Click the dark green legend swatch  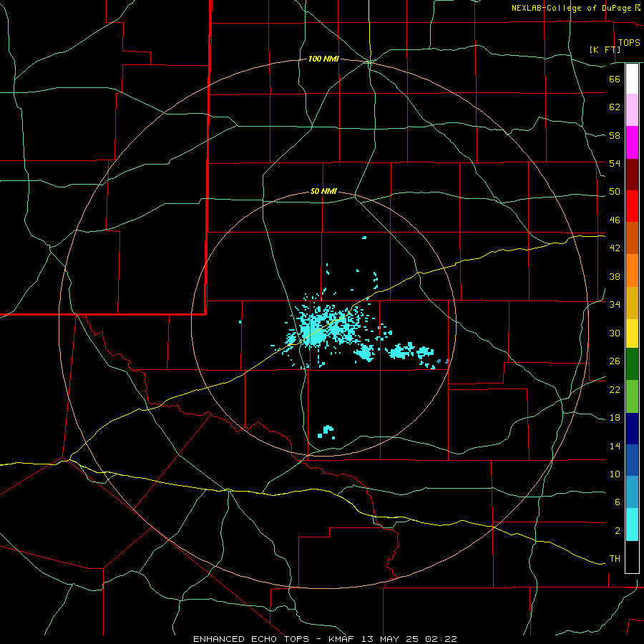point(632,364)
